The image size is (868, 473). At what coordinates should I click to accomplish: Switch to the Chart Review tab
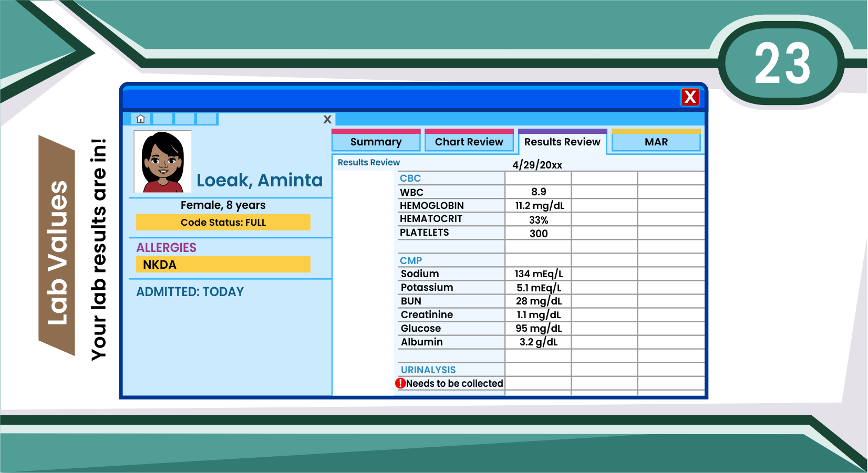pos(469,142)
